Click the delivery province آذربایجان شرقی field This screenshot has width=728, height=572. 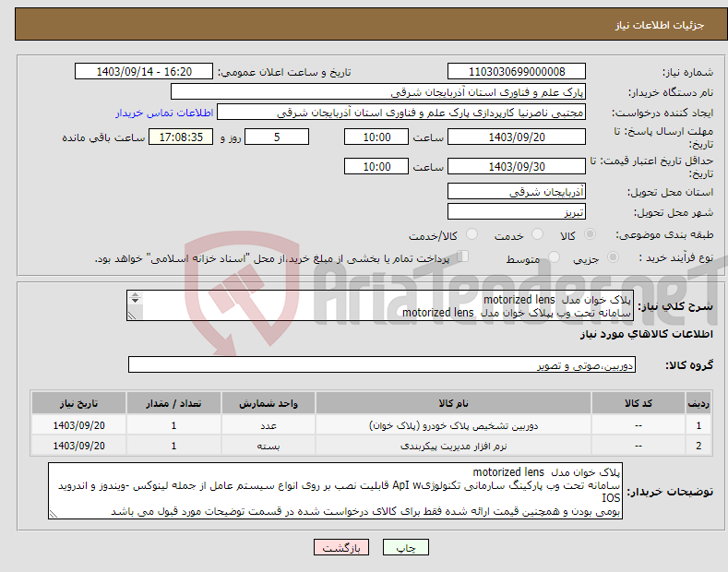517,191
